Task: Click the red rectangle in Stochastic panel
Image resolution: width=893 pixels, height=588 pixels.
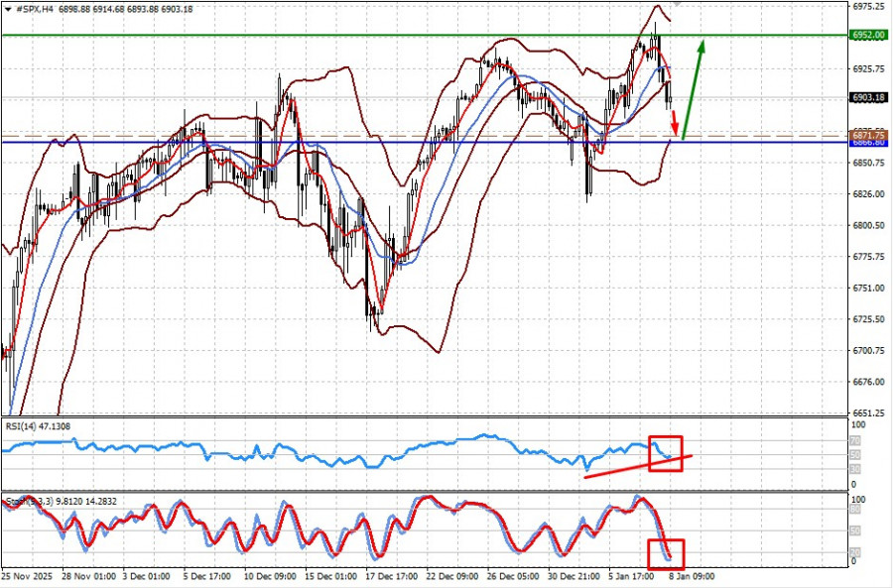Action: click(666, 553)
